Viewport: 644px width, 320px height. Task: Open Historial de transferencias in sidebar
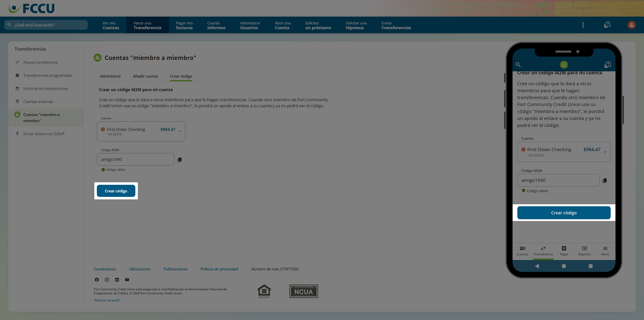click(x=46, y=88)
